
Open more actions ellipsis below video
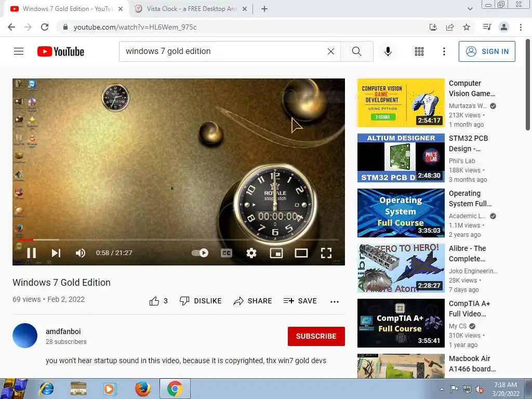[x=335, y=302]
